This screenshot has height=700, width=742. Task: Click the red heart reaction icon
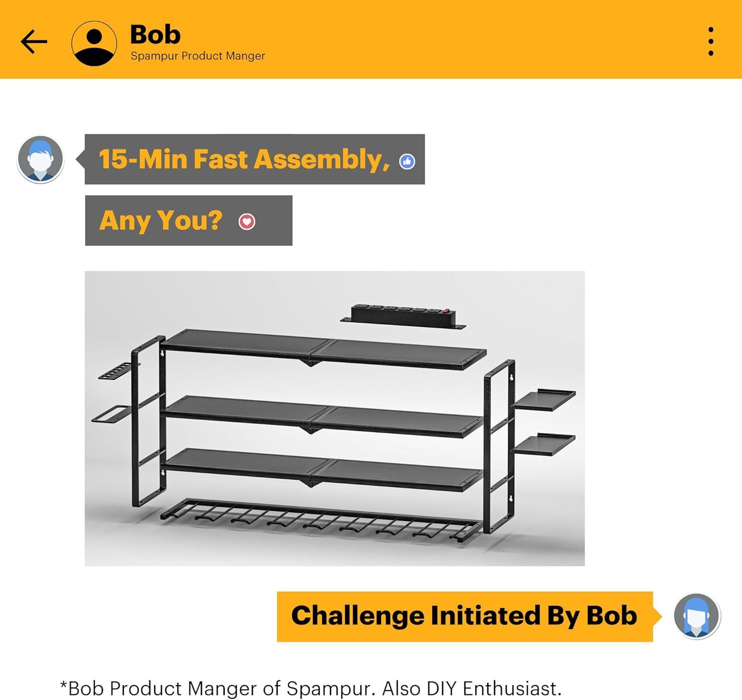pos(247,222)
